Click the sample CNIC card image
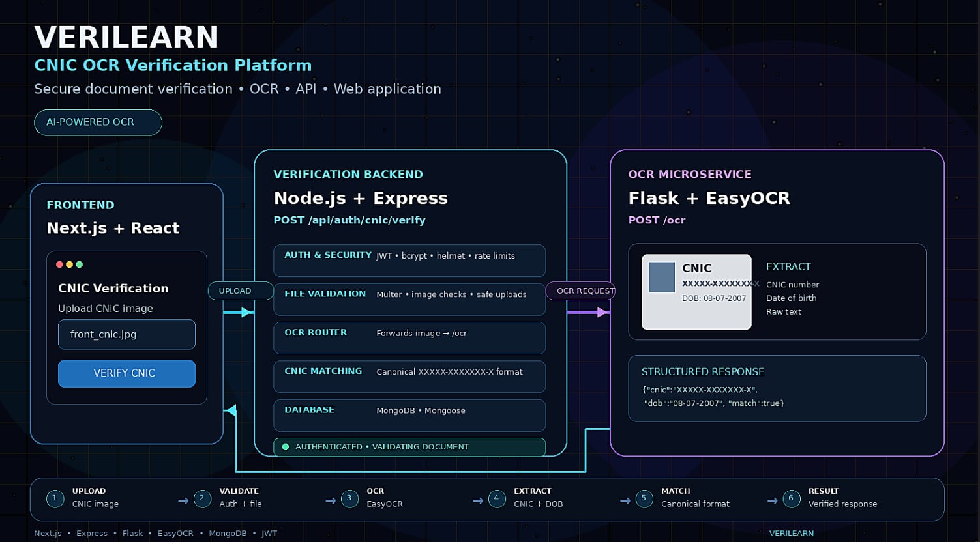This screenshot has width=980, height=542. (x=696, y=292)
